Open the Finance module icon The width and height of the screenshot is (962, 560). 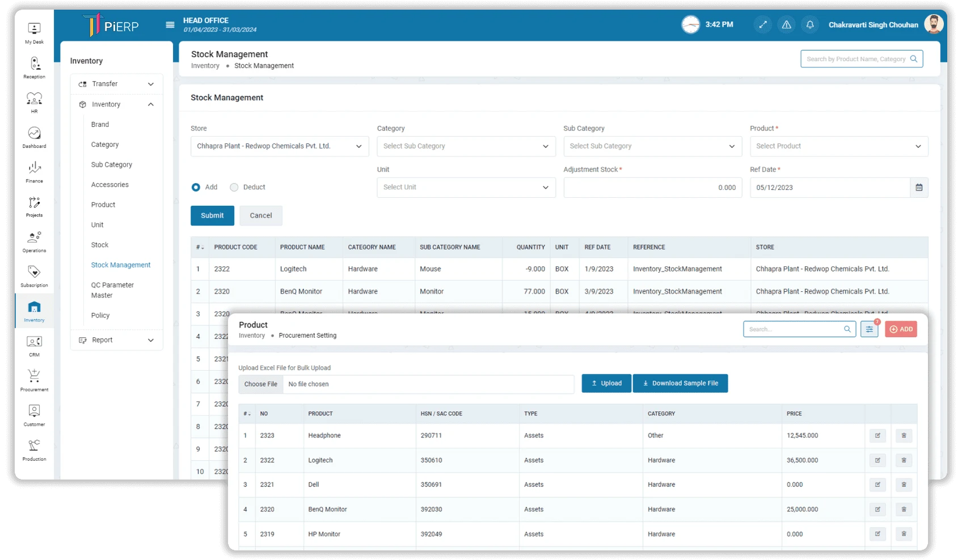(x=34, y=172)
